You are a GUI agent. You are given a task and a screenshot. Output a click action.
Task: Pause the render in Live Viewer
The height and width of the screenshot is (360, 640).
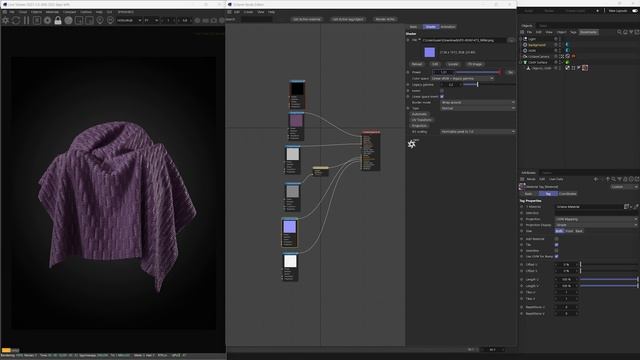27,20
